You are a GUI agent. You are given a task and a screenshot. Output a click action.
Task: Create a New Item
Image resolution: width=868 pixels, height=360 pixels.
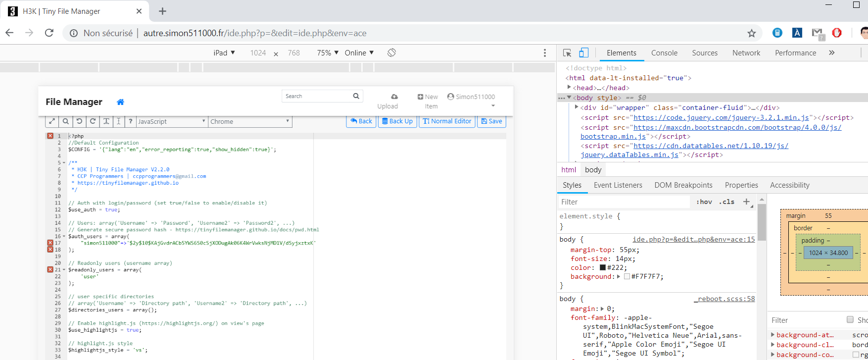point(428,102)
